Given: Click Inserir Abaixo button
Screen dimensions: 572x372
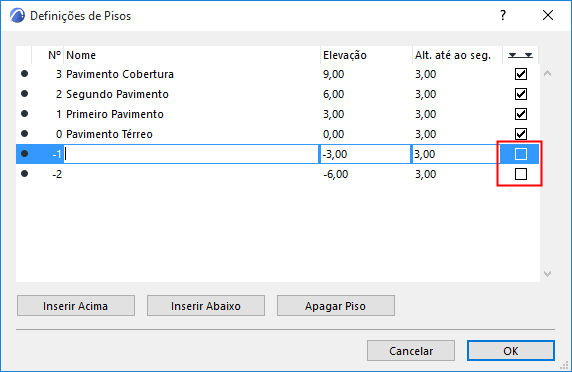Looking at the screenshot, I should click(x=206, y=306).
